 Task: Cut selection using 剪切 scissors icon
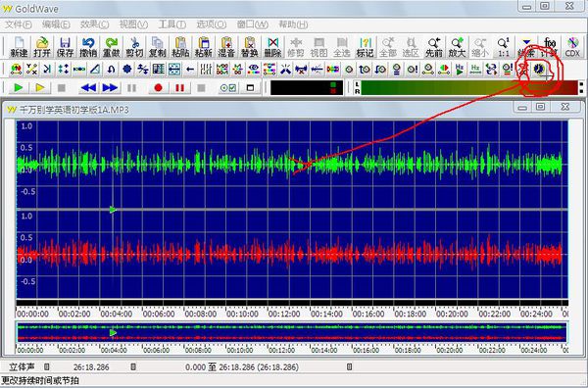[x=134, y=47]
